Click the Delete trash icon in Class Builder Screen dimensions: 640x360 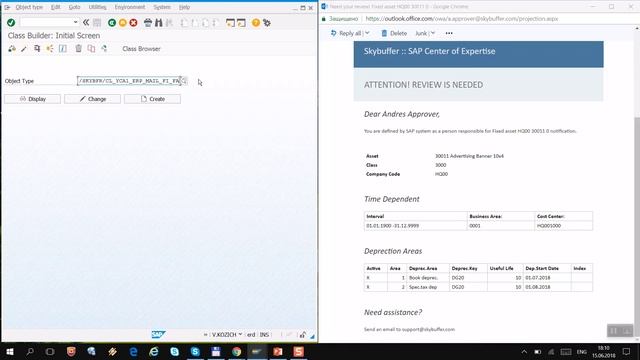pos(78,49)
